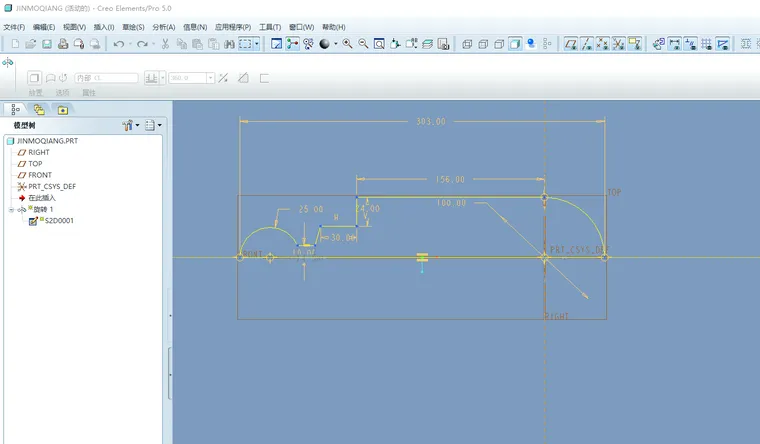
Task: Toggle sketcher grid display
Action: (707, 44)
